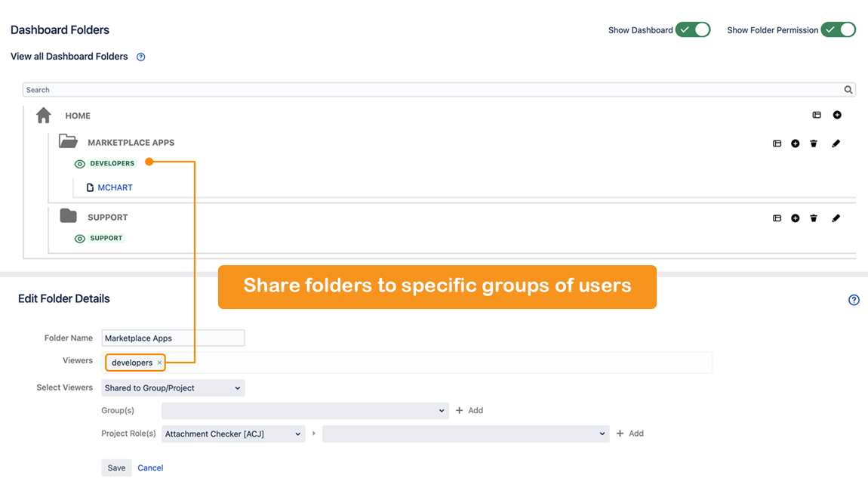Delete the Marketplace Apps folder
868x494 pixels.
814,144
